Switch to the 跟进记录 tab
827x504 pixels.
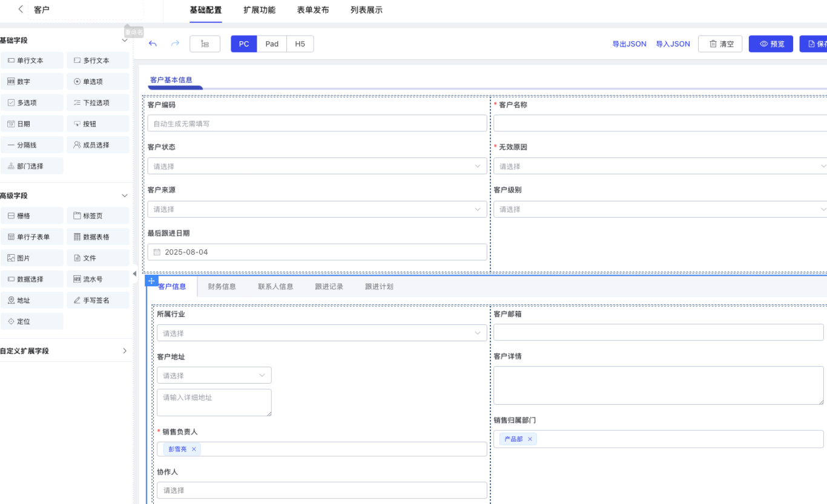click(329, 287)
